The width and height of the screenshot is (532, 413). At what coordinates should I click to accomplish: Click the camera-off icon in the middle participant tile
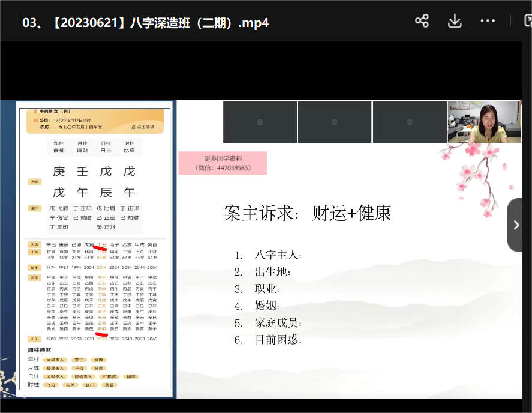pos(334,122)
